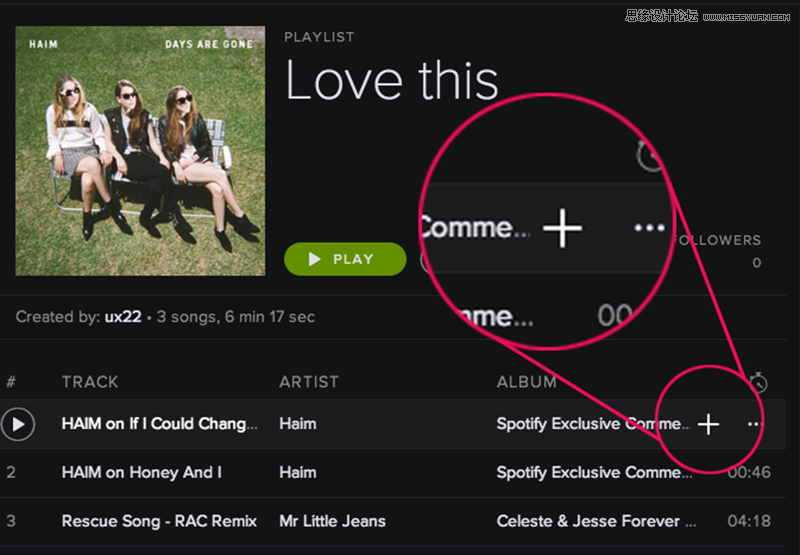Viewport: 800px width, 555px height.
Task: Select track Rescue Song - RAC Remix
Action: point(159,521)
